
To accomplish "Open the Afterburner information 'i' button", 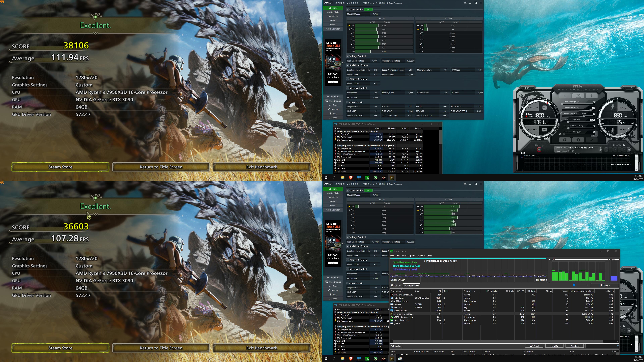I will point(592,96).
